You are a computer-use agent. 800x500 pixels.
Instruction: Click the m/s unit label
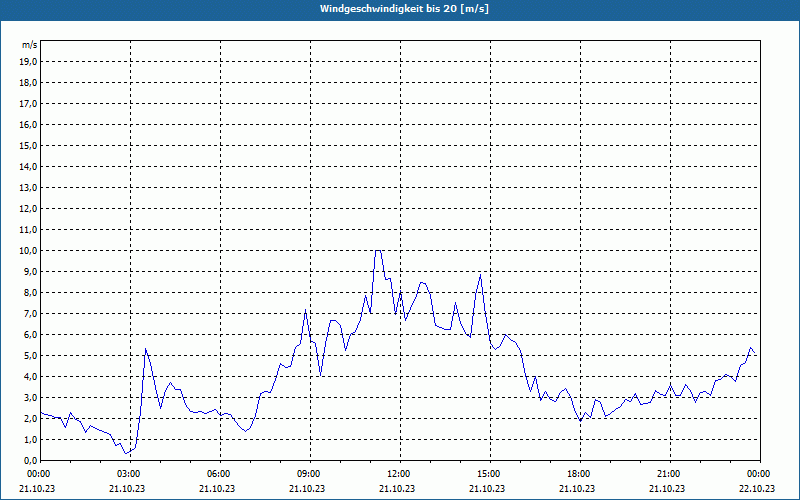click(30, 45)
